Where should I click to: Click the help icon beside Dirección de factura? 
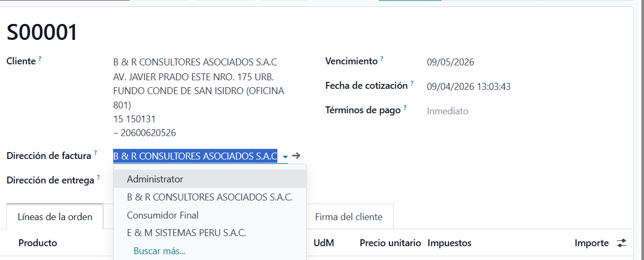96,153
